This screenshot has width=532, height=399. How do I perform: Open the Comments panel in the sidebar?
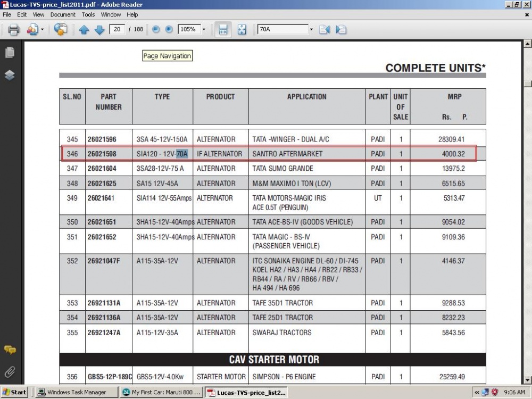pyautogui.click(x=10, y=350)
